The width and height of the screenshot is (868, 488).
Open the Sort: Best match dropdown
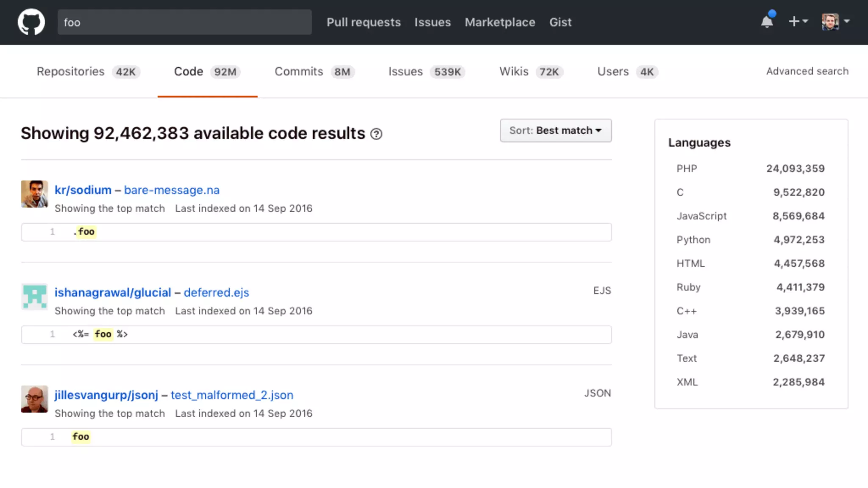555,130
